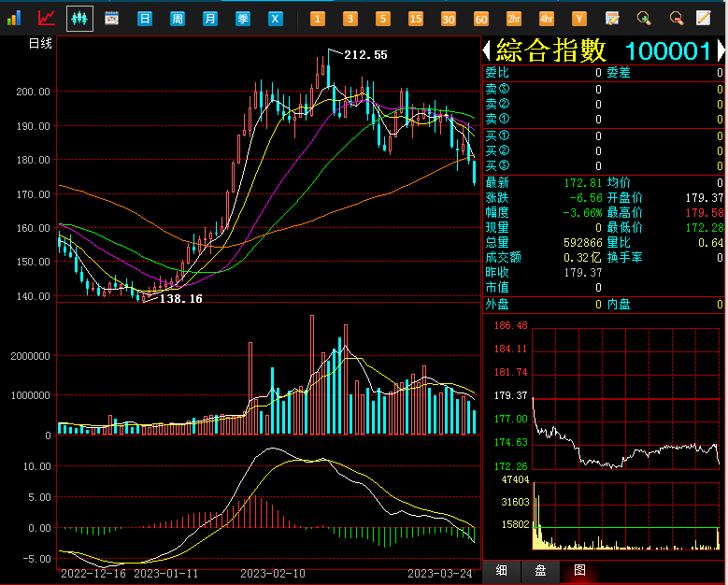Switch to the 图 (chart) tab

(x=580, y=570)
